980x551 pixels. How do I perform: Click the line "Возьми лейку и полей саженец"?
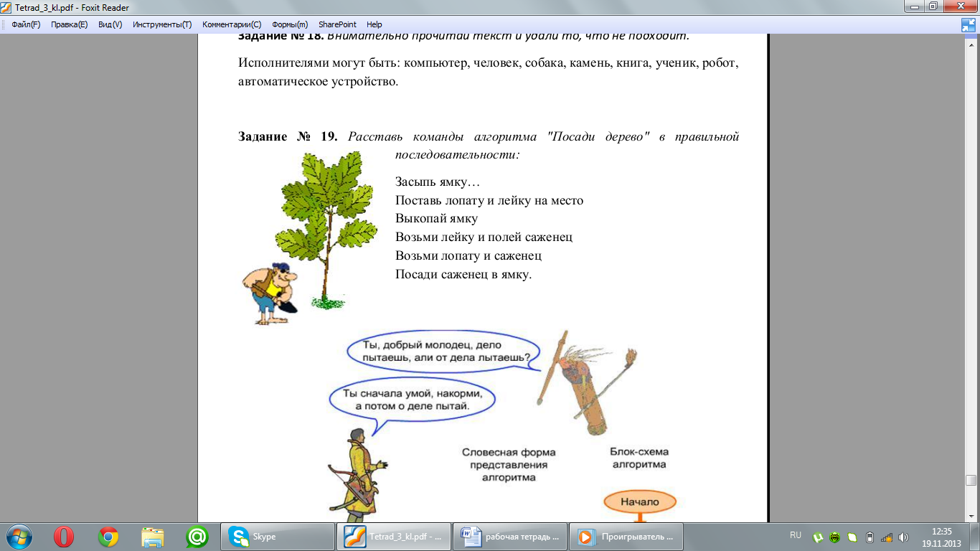tap(484, 237)
